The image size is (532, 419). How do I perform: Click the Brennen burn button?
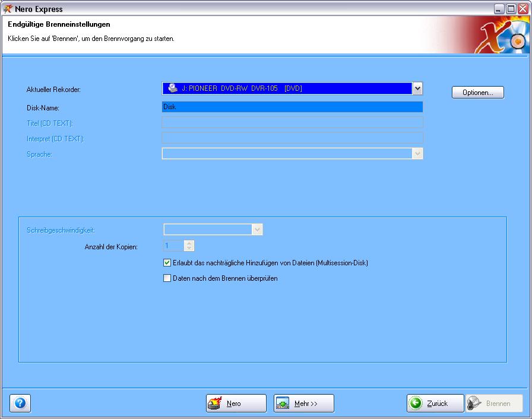[494, 403]
